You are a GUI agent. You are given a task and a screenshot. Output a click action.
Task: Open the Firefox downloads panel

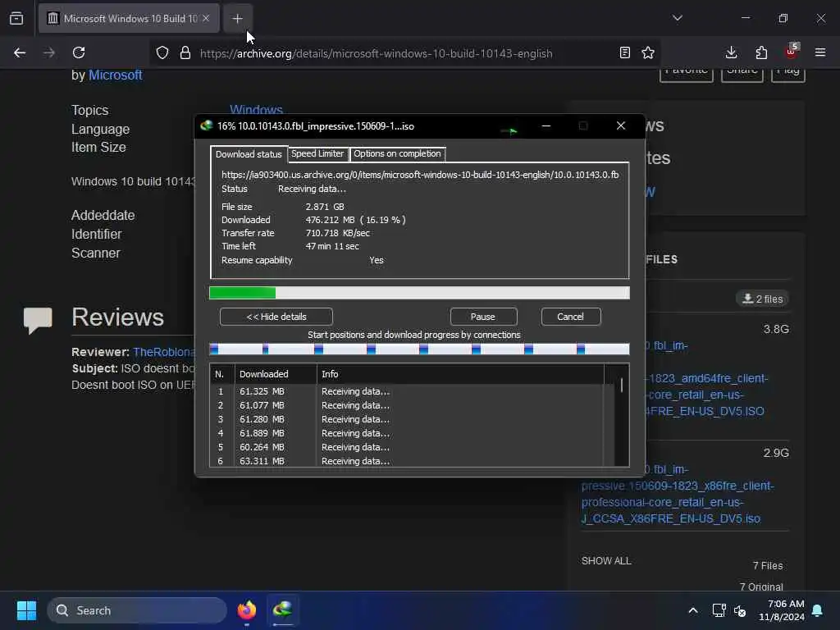click(731, 52)
